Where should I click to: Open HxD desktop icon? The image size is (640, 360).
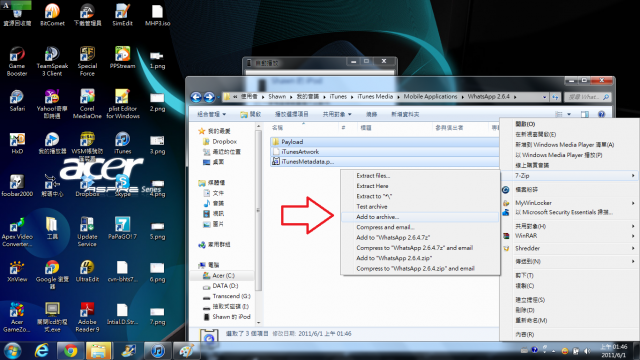(17, 143)
